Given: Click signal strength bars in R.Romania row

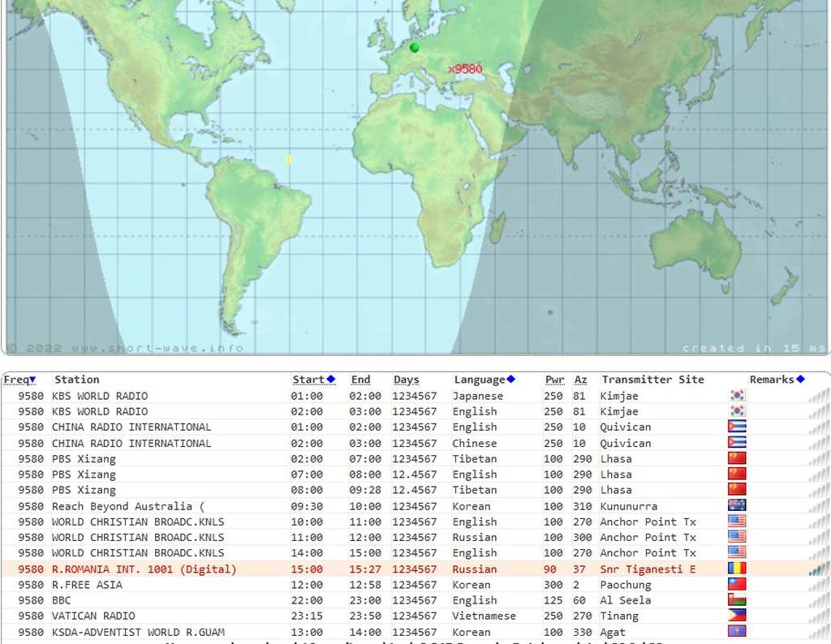Looking at the screenshot, I should (x=819, y=569).
